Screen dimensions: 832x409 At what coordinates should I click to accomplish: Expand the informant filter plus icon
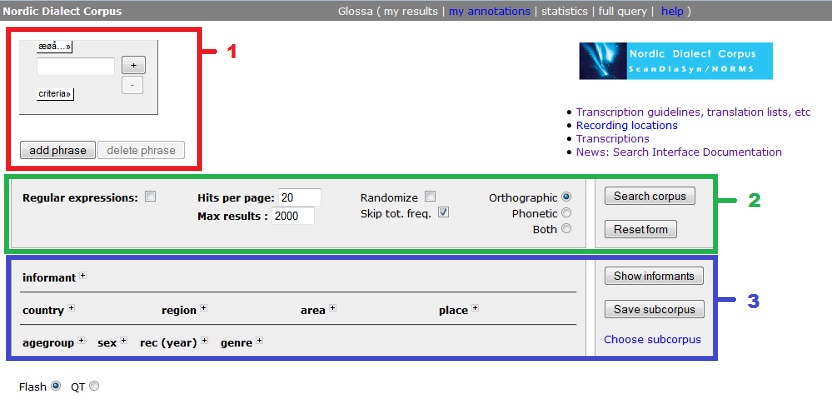pos(83,276)
